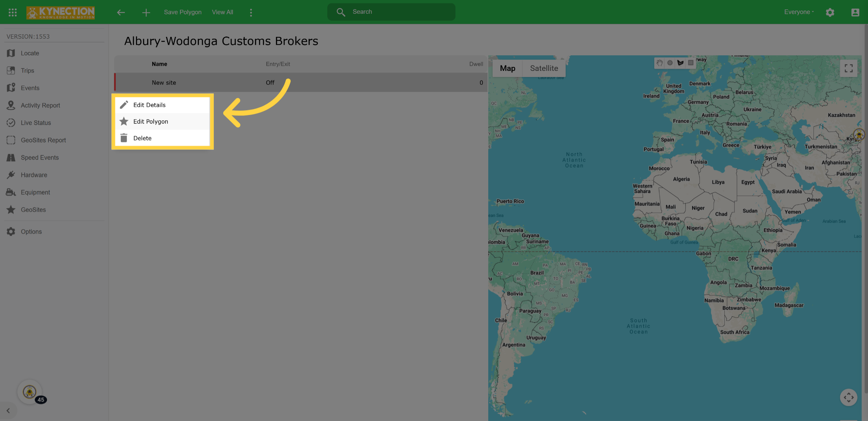Go back using the left arrow
The width and height of the screenshot is (868, 421).
[x=121, y=12]
